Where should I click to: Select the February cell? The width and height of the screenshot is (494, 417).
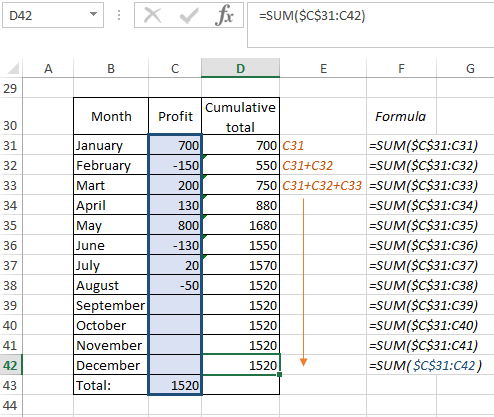[111, 165]
